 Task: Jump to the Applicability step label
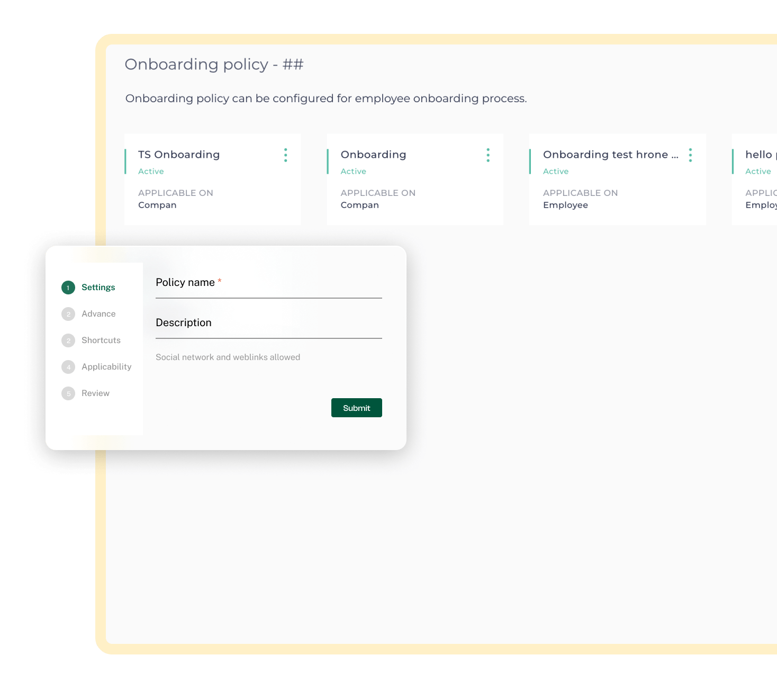point(106,367)
